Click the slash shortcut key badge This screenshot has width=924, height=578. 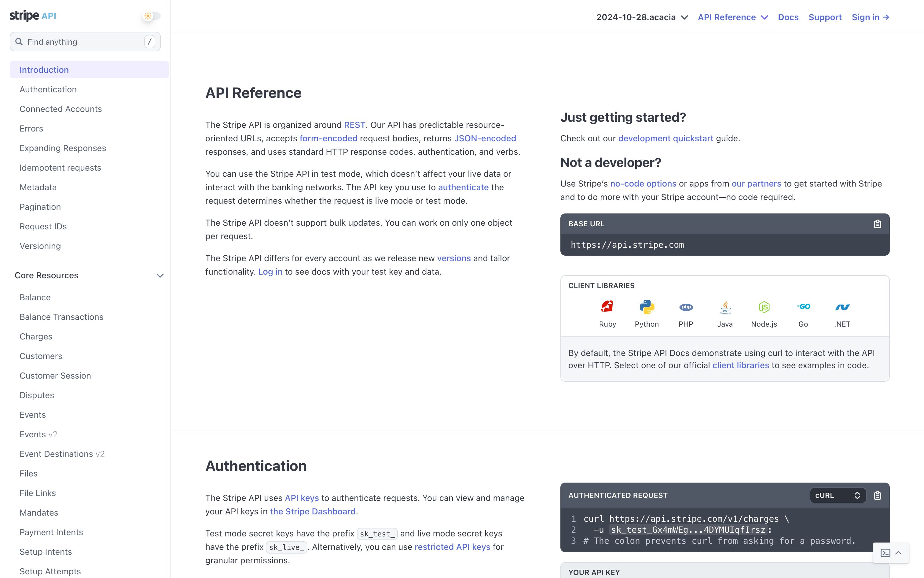point(150,42)
